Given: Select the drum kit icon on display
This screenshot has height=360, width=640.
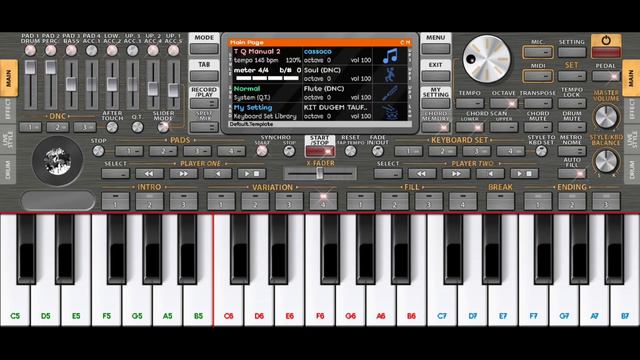Looking at the screenshot, I should [390, 112].
